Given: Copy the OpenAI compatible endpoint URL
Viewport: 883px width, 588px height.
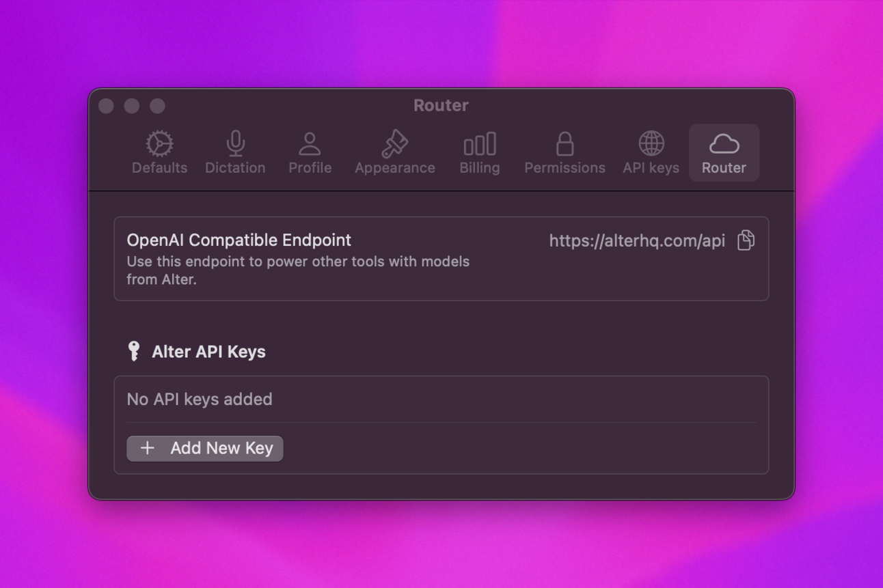Looking at the screenshot, I should tap(746, 240).
